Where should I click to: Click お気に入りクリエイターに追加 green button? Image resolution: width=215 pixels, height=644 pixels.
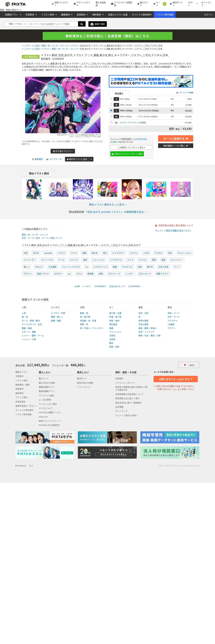pos(127,154)
